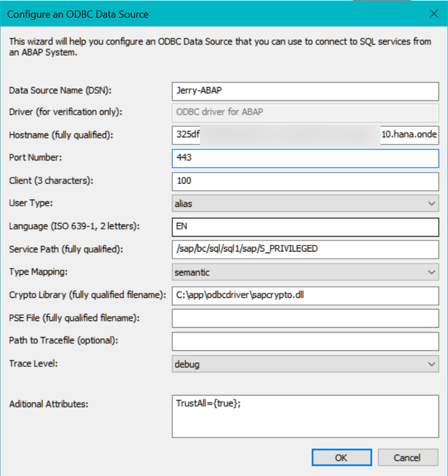Click the 'Crypto Library (fully qualified filename):' label
Screen dimensions: 448x476
tap(88, 295)
